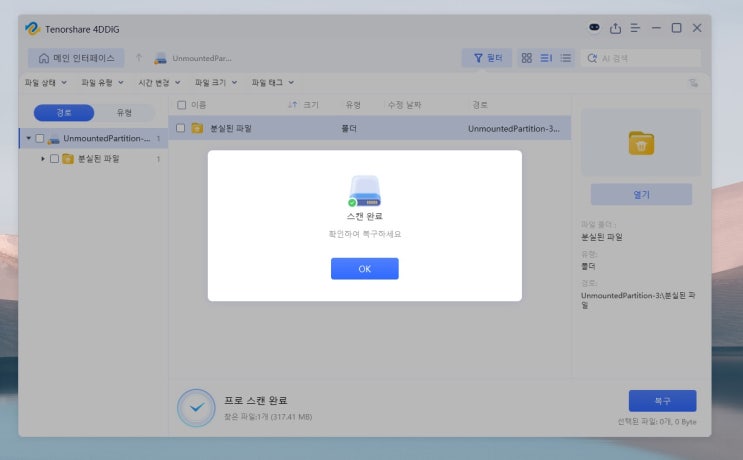Sort by the 이름 column header

pos(199,105)
